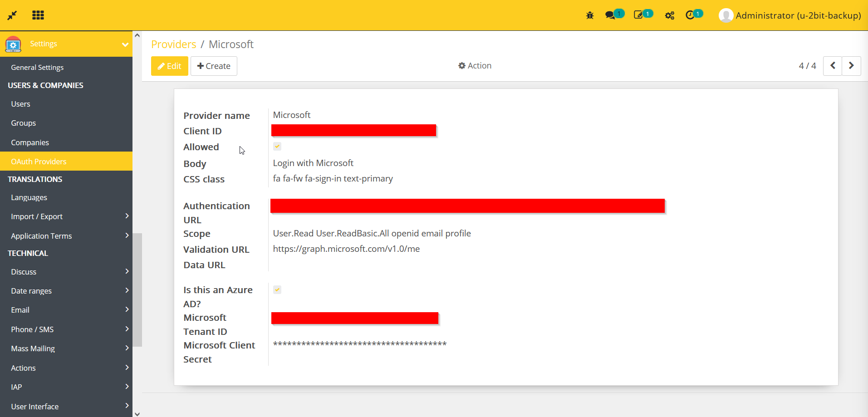The height and width of the screenshot is (417, 868).
Task: Navigate to the next record arrow
Action: pos(851,66)
